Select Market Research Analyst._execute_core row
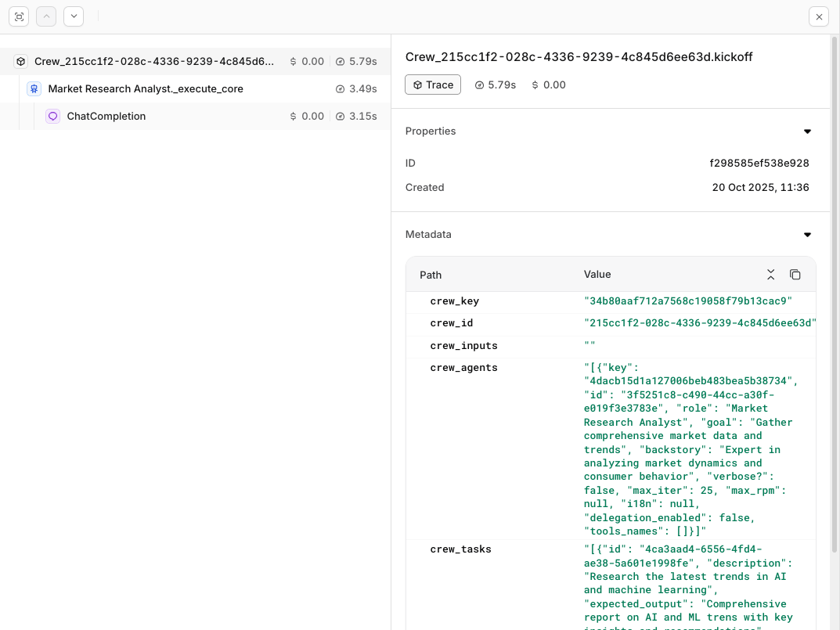The height and width of the screenshot is (630, 840). pyautogui.click(x=195, y=89)
